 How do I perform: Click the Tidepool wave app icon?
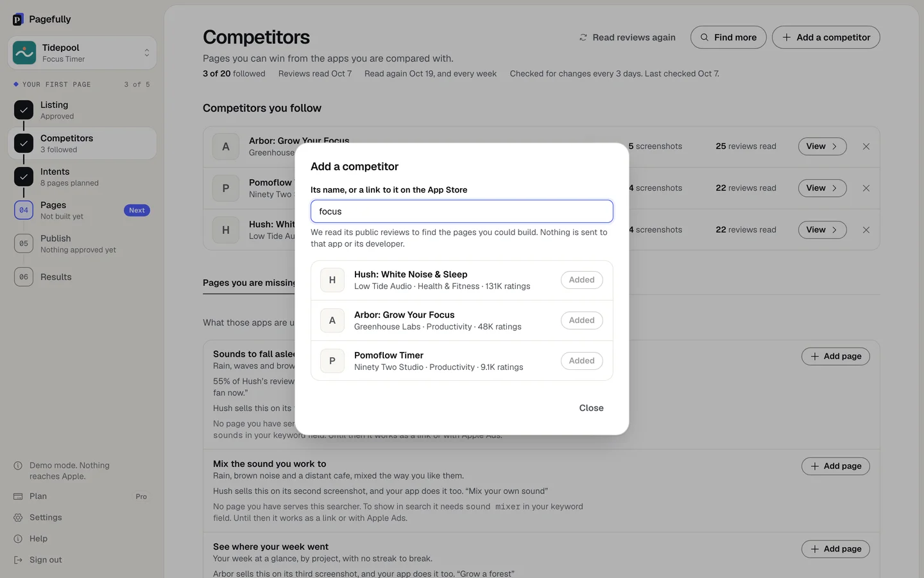click(x=24, y=53)
